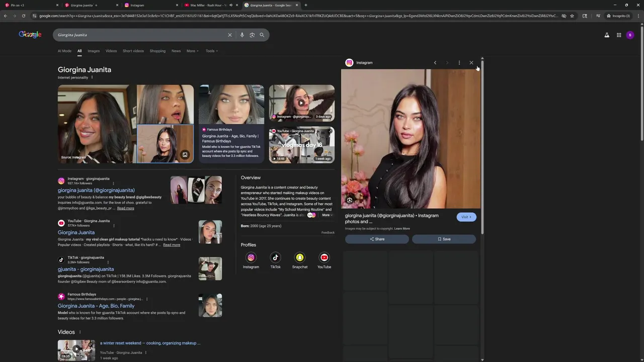Open Google Labs flask icon
Screen dimensions: 644x362
click(x=607, y=35)
